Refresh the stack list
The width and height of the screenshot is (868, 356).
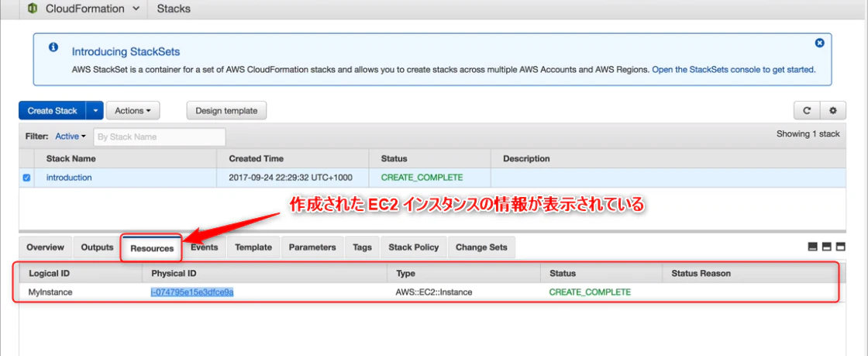(x=807, y=111)
